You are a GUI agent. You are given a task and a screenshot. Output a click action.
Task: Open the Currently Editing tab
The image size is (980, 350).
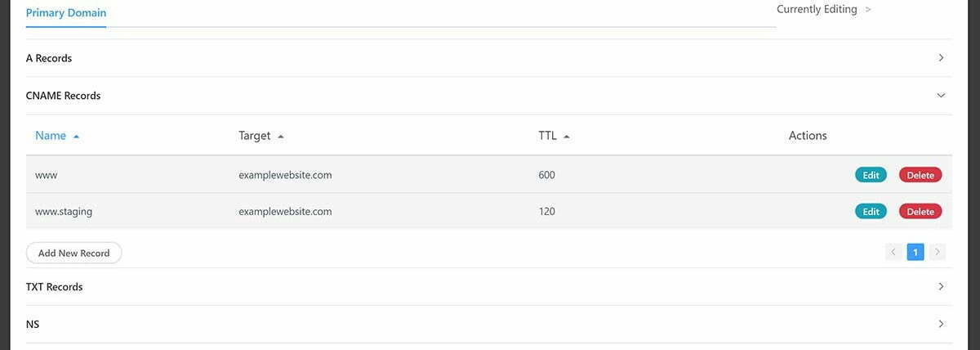click(817, 10)
